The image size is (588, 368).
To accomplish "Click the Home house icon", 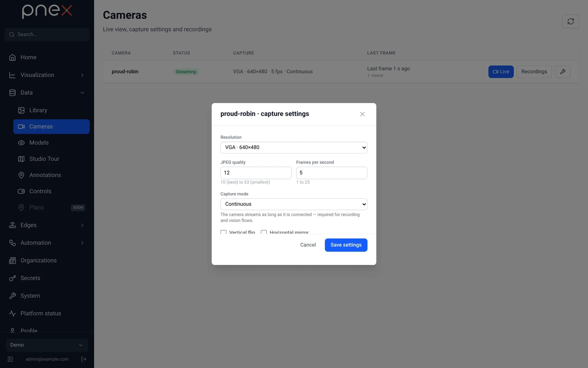I will tap(12, 57).
